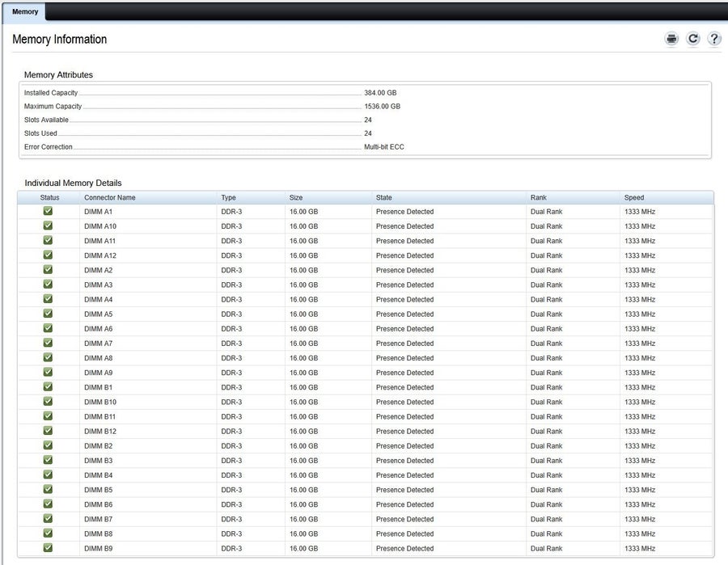Click the Error Correction label
Viewport: 728px width, 565px height.
click(49, 146)
